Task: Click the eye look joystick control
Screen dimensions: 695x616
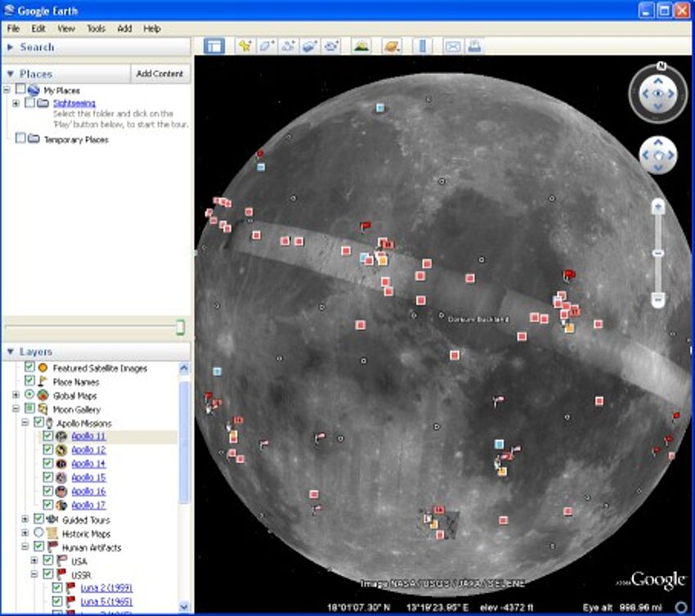Action: [x=658, y=93]
